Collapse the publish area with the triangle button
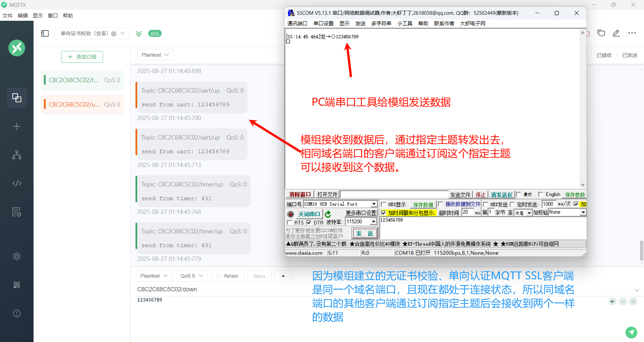The width and height of the screenshot is (644, 342). (283, 276)
